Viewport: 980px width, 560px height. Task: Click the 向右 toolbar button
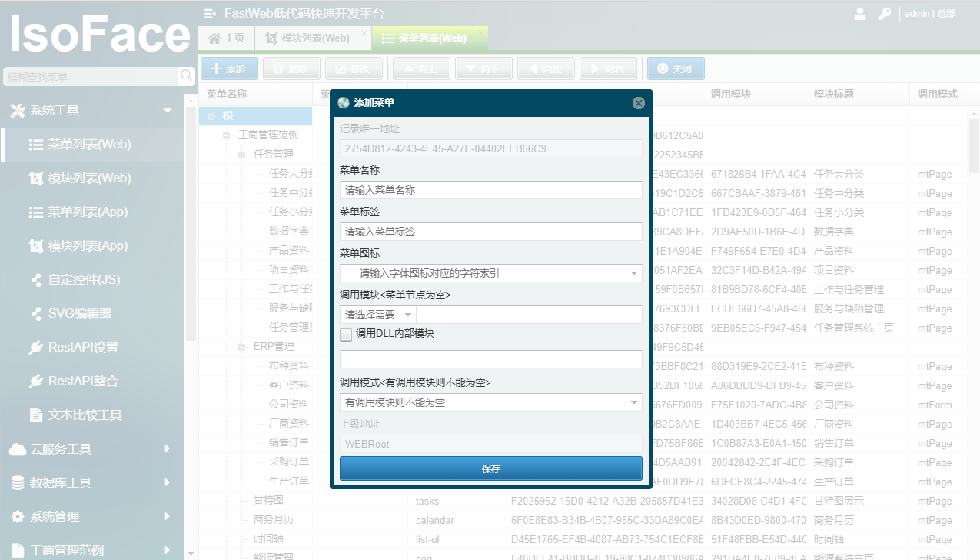[608, 68]
